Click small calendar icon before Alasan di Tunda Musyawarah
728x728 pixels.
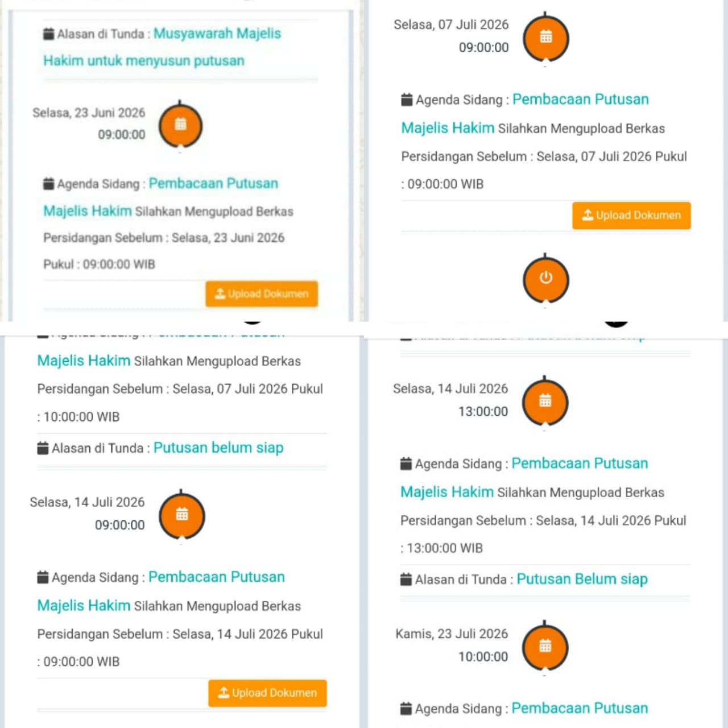(49, 34)
